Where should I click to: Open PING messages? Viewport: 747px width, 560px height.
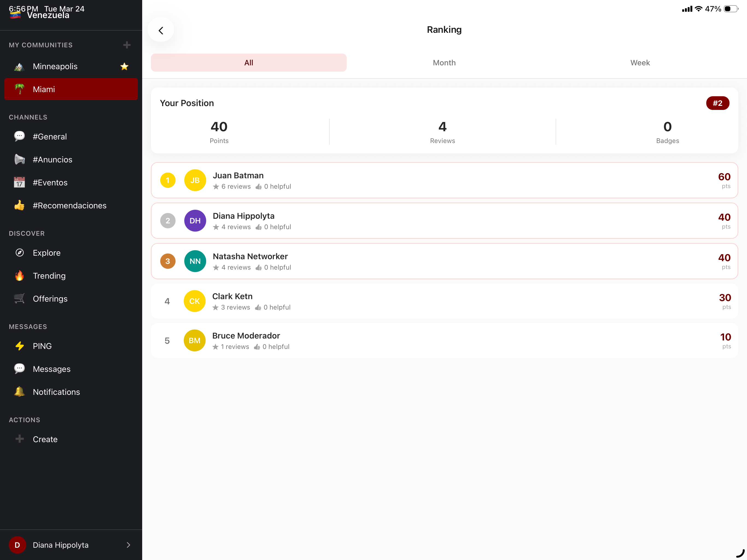tap(71, 346)
